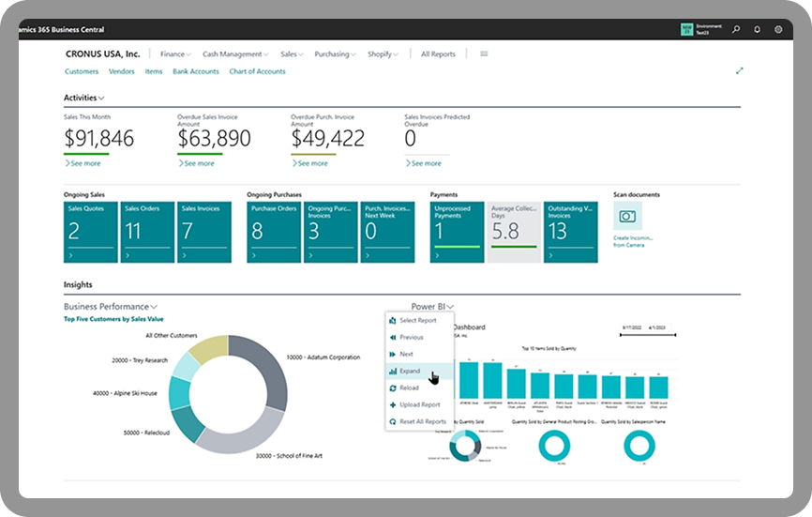
Task: Choose Previous in the Power BI menu
Action: (420, 337)
